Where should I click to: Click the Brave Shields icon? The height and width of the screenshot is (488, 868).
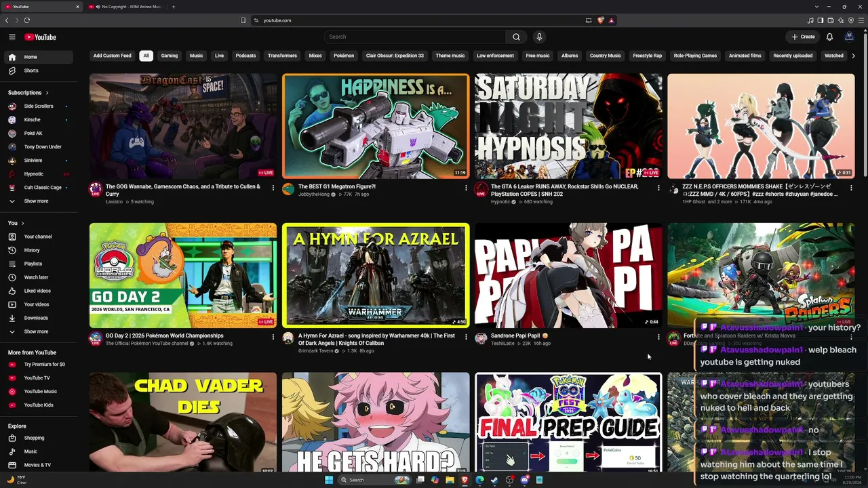(600, 20)
